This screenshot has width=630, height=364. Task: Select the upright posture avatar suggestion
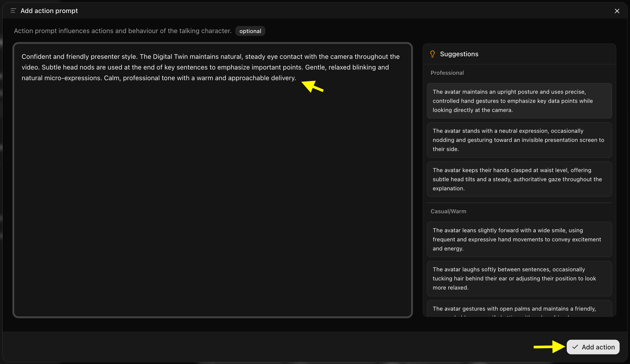pyautogui.click(x=519, y=101)
